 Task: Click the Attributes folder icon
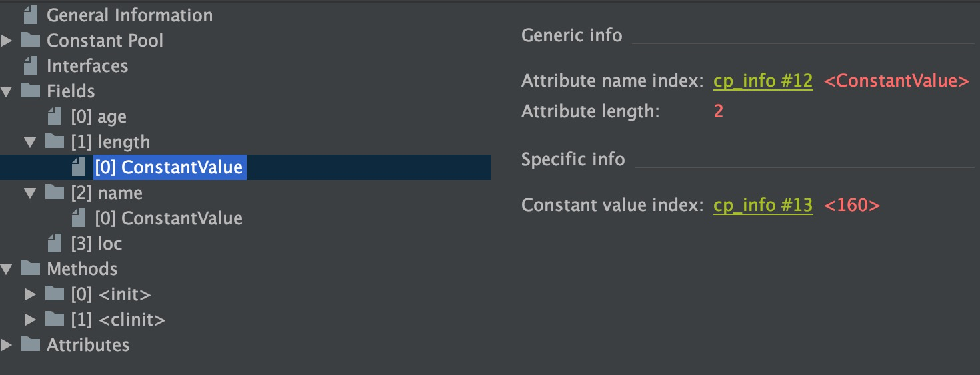click(x=30, y=344)
